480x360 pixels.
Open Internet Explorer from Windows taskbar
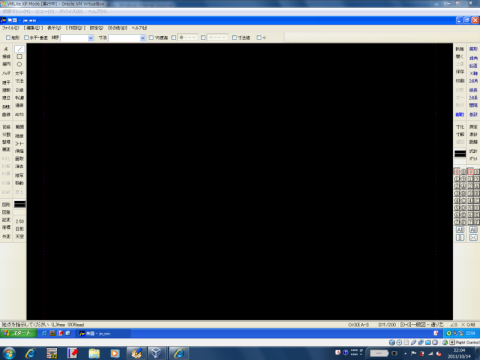[30, 353]
